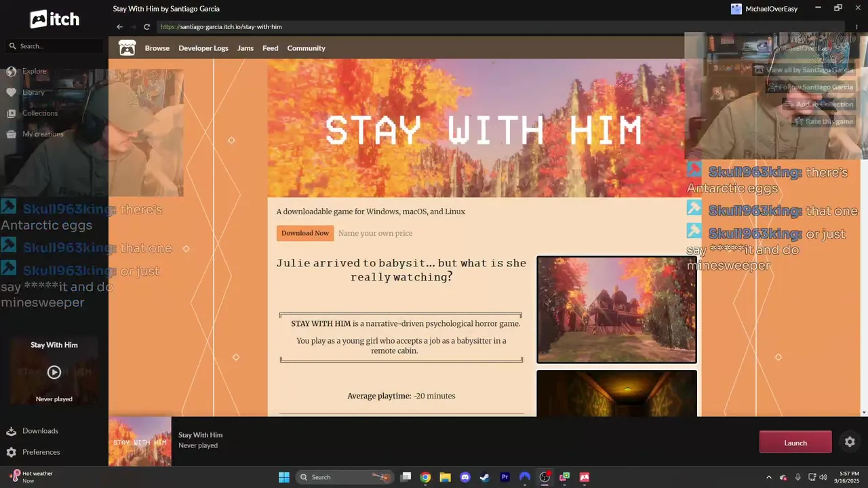The image size is (868, 488).
Task: Open the weather widget showing Hot weather
Action: point(32,477)
